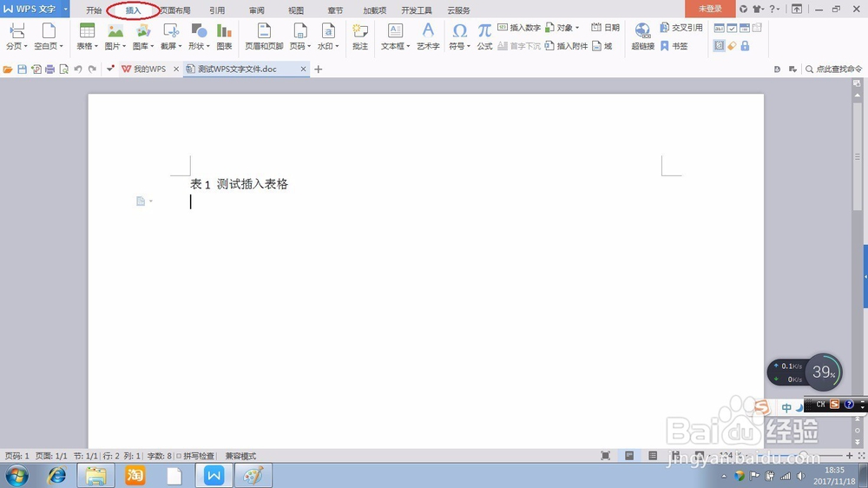Switch to page layout view in status bar
This screenshot has width=868, height=488.
pyautogui.click(x=629, y=455)
